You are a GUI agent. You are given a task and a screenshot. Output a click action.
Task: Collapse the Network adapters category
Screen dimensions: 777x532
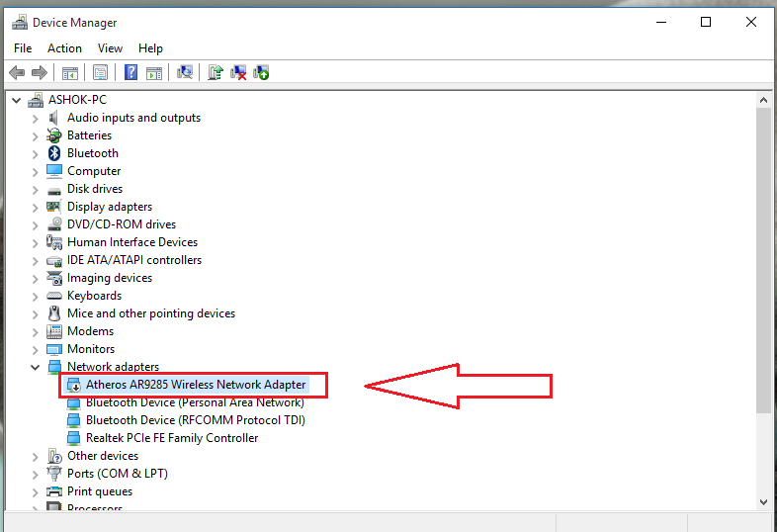(36, 367)
